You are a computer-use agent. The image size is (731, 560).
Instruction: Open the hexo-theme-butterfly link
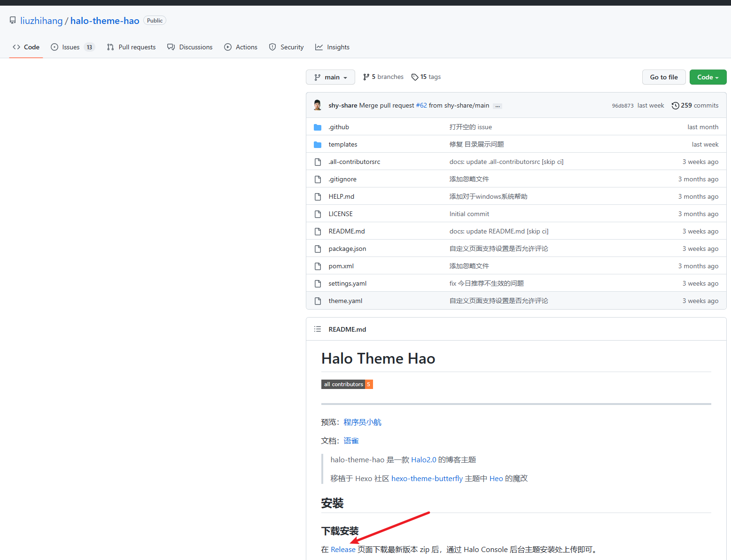(427, 479)
